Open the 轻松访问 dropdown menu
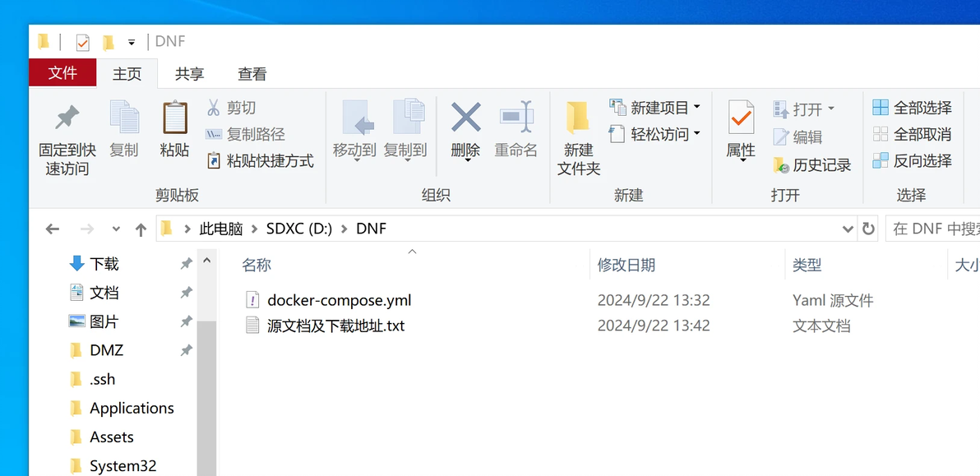Image resolution: width=980 pixels, height=476 pixels. click(697, 134)
